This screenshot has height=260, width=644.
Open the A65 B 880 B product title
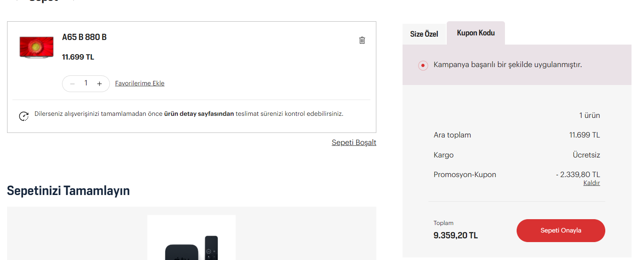tap(85, 37)
